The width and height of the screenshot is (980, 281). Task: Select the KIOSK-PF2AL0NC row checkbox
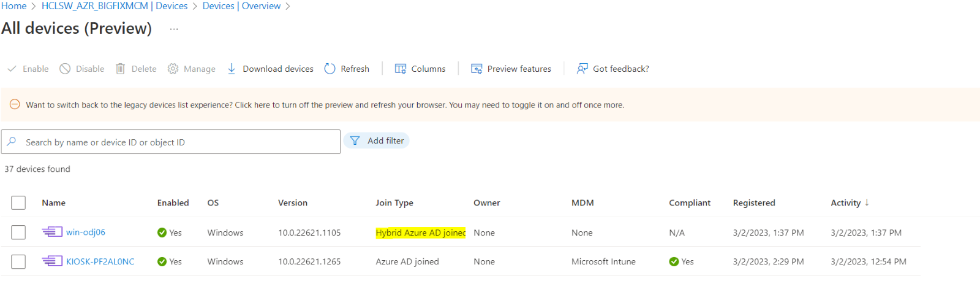18,261
